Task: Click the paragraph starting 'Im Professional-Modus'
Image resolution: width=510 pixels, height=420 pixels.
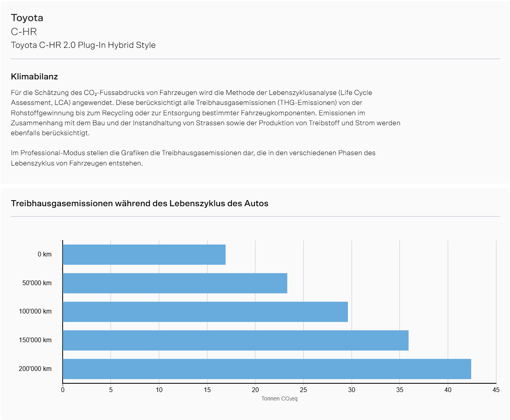Action: 193,158
